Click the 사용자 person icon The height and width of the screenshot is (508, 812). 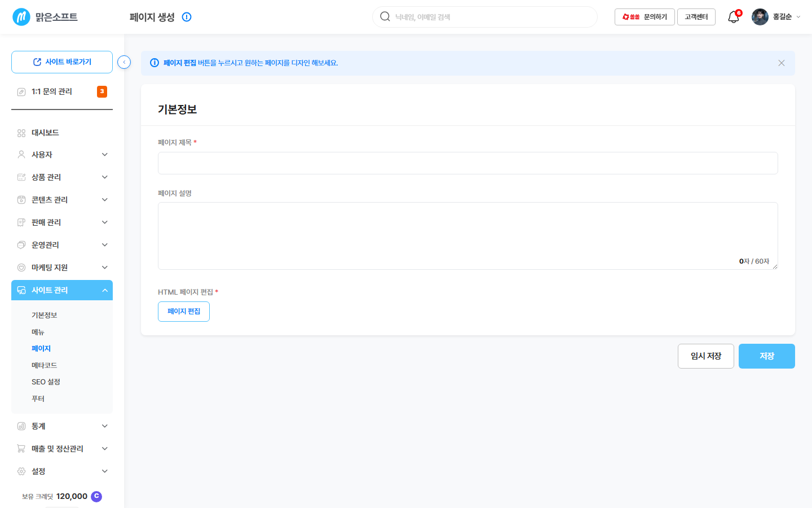point(21,155)
